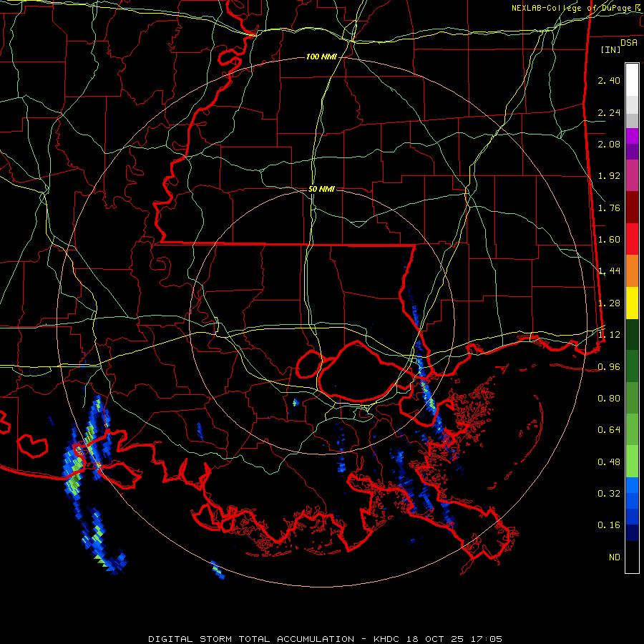Click the '1.12' legend value
Image resolution: width=644 pixels, height=644 pixels.
click(609, 335)
